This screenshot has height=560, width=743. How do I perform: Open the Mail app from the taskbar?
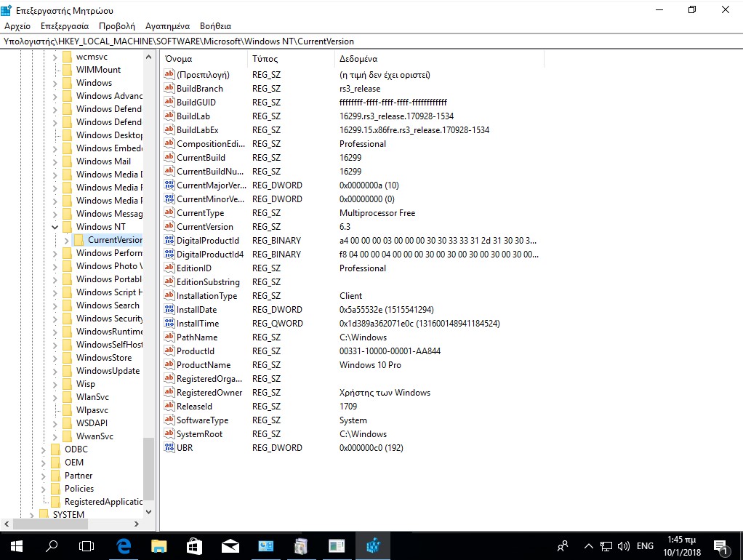[x=230, y=546]
